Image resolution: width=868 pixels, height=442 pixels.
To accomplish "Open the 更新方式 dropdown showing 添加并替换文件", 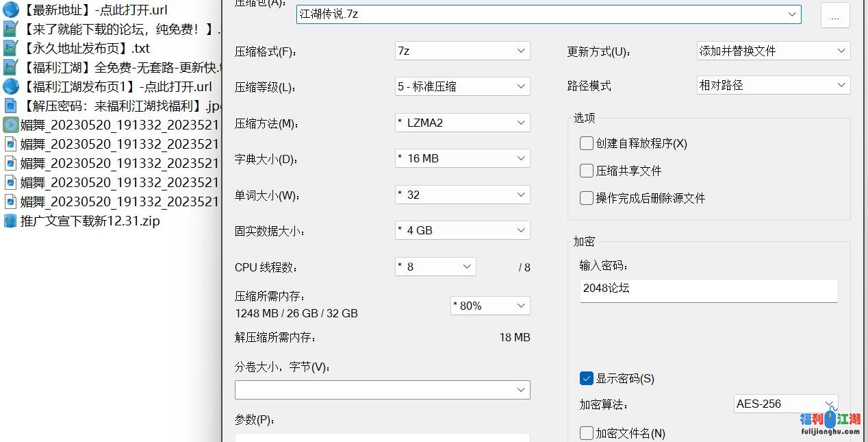I will tap(773, 51).
